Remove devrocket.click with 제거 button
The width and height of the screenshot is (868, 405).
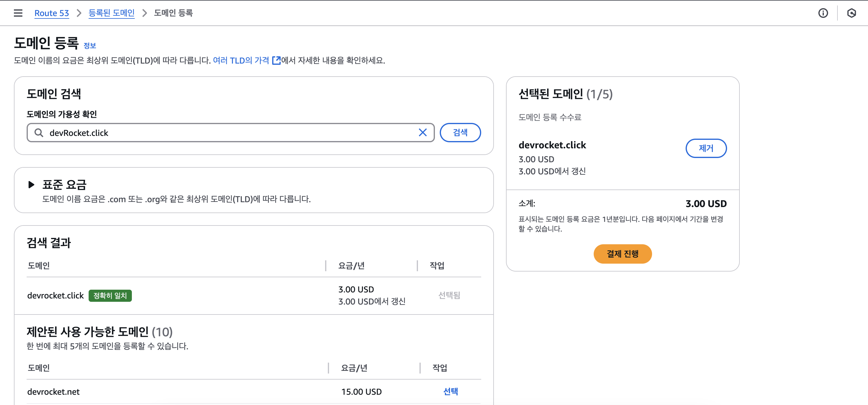point(706,148)
